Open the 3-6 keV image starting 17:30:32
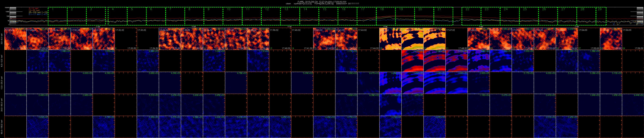Screen dimensions: 644x138 pos(82,39)
